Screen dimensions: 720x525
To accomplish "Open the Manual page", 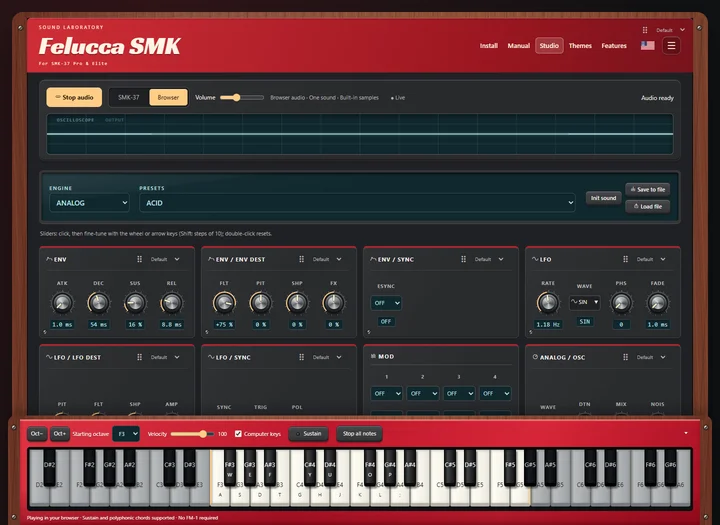I will coord(518,45).
